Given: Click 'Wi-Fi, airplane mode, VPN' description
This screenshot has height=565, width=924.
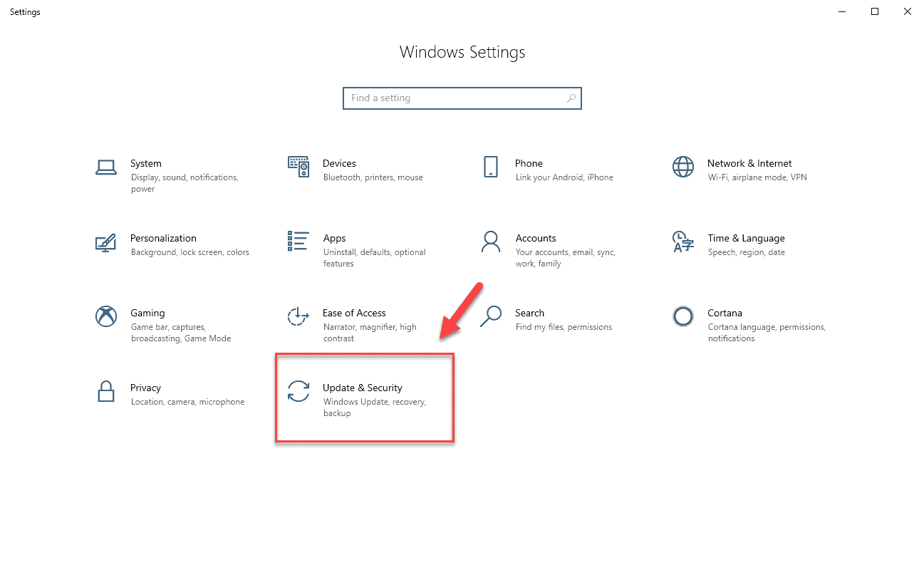Looking at the screenshot, I should [x=757, y=177].
